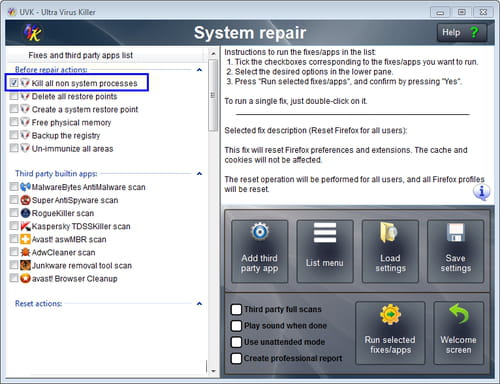Screen dimensions: 500x384
Task: Tick Super AntiSpyware scan checkbox
Action: (14, 200)
